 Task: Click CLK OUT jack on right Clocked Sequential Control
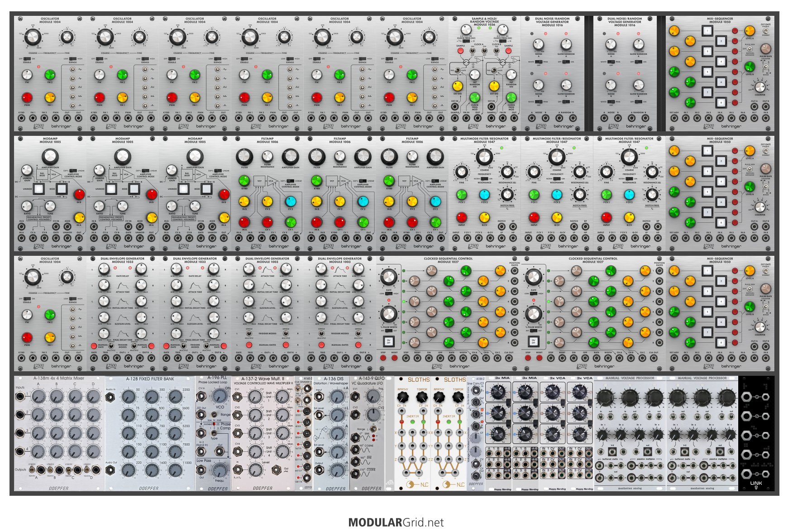click(x=654, y=358)
